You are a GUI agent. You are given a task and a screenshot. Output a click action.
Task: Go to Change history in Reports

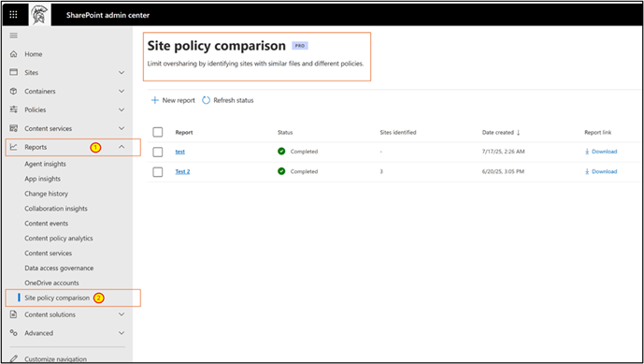pos(47,194)
